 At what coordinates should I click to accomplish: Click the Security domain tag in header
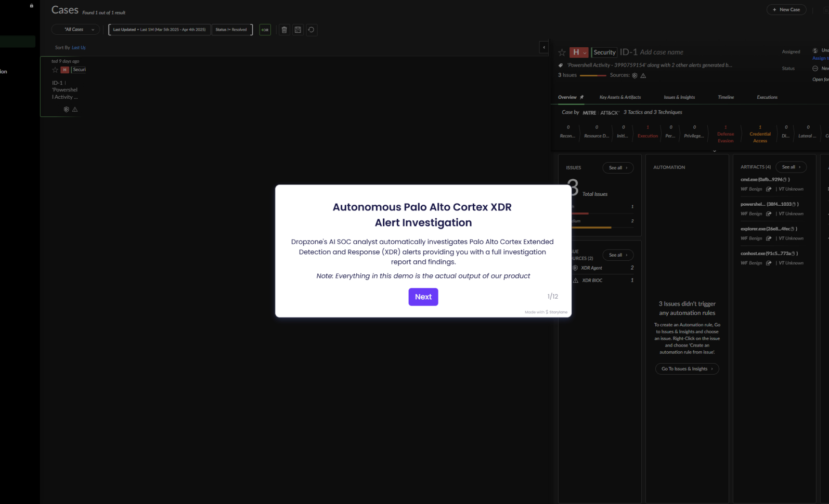click(604, 52)
